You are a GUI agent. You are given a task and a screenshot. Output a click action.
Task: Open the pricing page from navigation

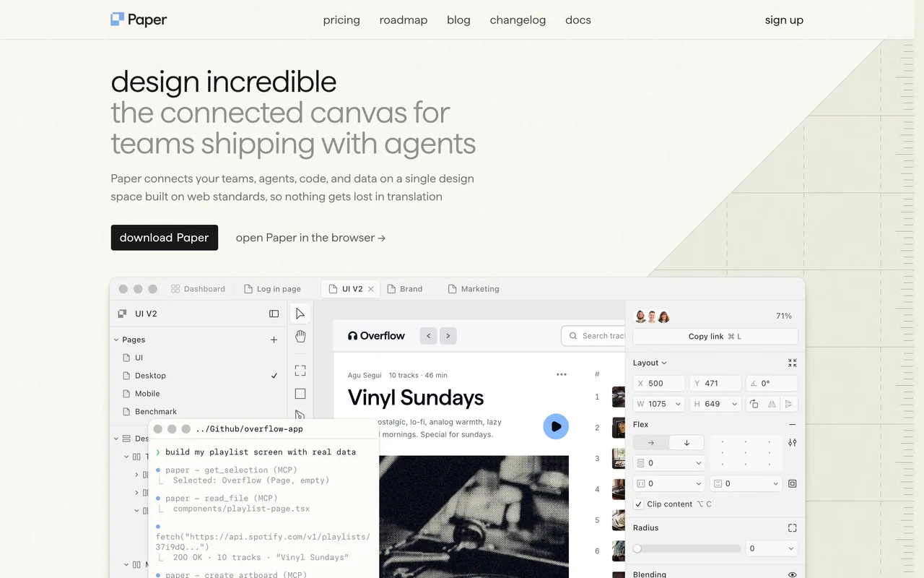tap(341, 20)
